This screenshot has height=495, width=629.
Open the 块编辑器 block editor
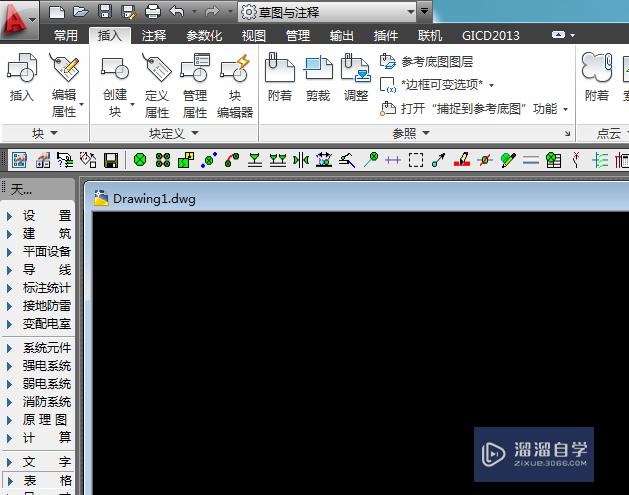pyautogui.click(x=235, y=85)
